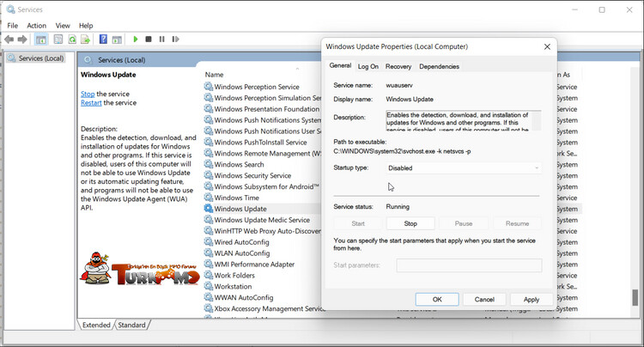Switch to the Extended view tab
The width and height of the screenshot is (644, 347).
point(96,325)
